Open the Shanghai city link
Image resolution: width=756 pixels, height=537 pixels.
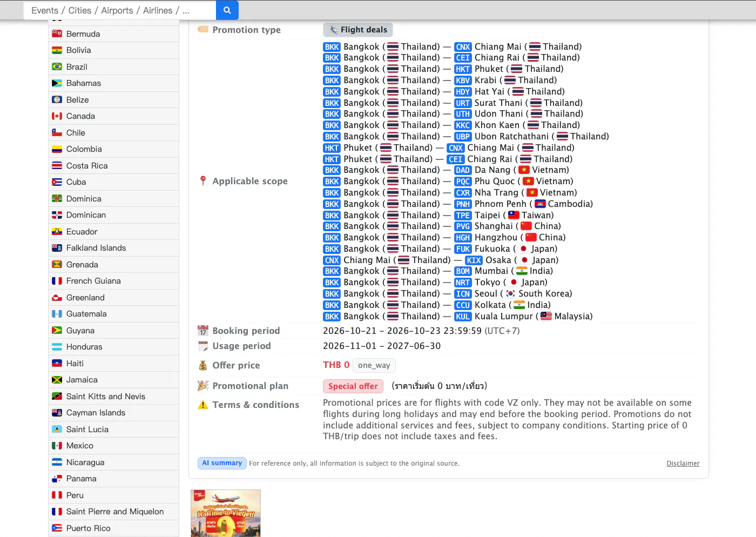coord(494,226)
